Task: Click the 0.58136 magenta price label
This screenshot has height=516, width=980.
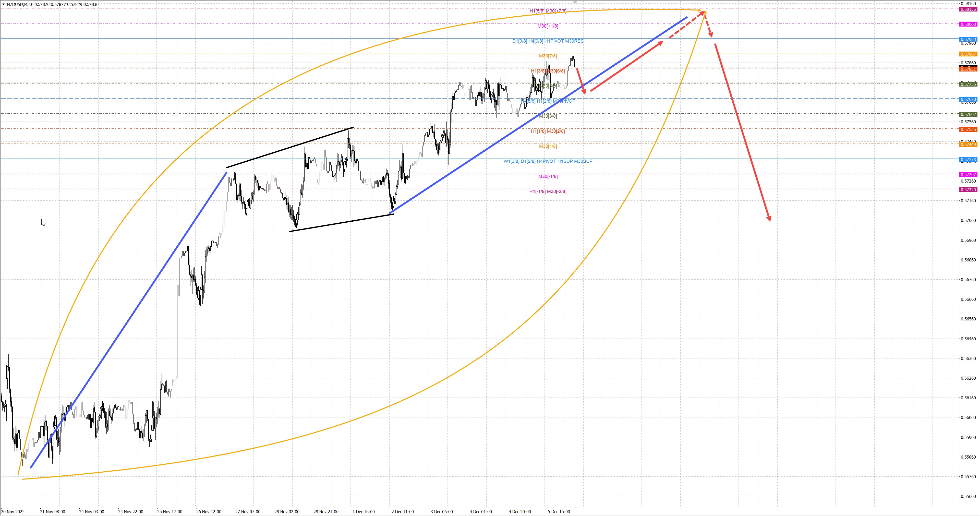Action: click(968, 9)
